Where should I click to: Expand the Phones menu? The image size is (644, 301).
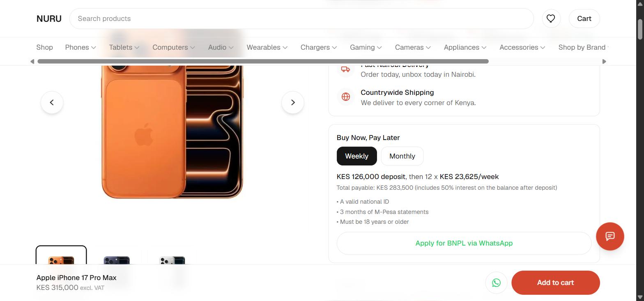click(80, 47)
